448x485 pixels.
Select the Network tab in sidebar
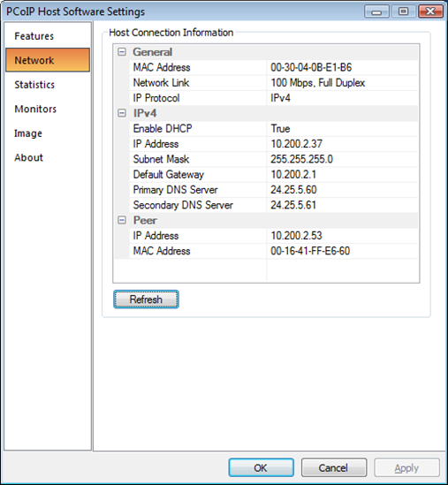coord(48,60)
